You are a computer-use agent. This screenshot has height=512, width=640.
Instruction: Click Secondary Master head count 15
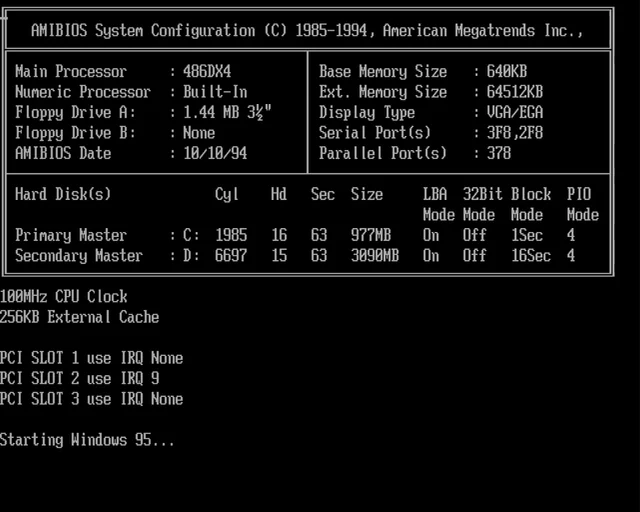[x=279, y=256]
